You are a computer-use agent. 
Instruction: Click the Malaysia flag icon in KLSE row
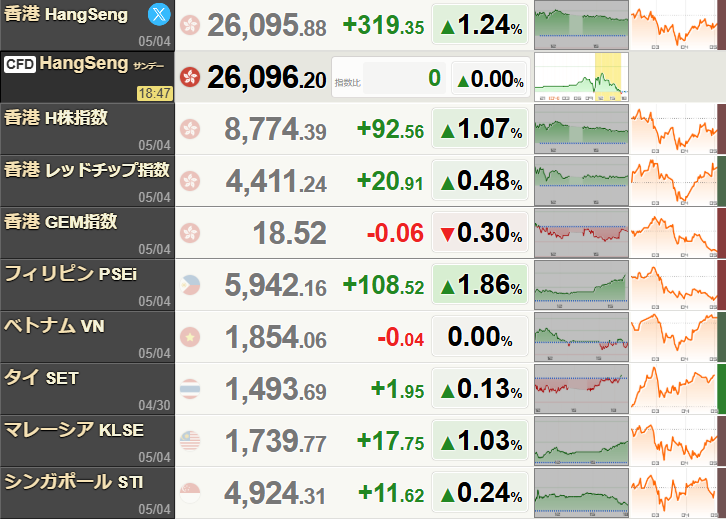[x=190, y=440]
